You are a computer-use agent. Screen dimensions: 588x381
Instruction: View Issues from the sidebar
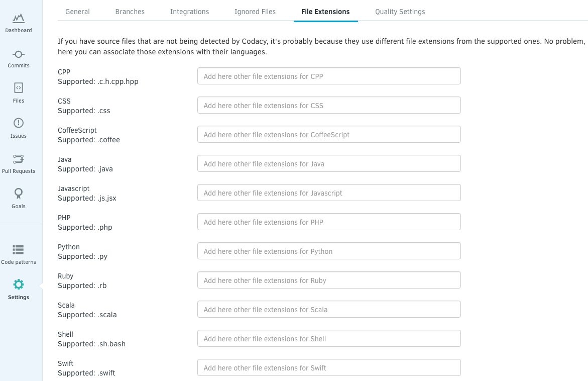click(x=19, y=124)
